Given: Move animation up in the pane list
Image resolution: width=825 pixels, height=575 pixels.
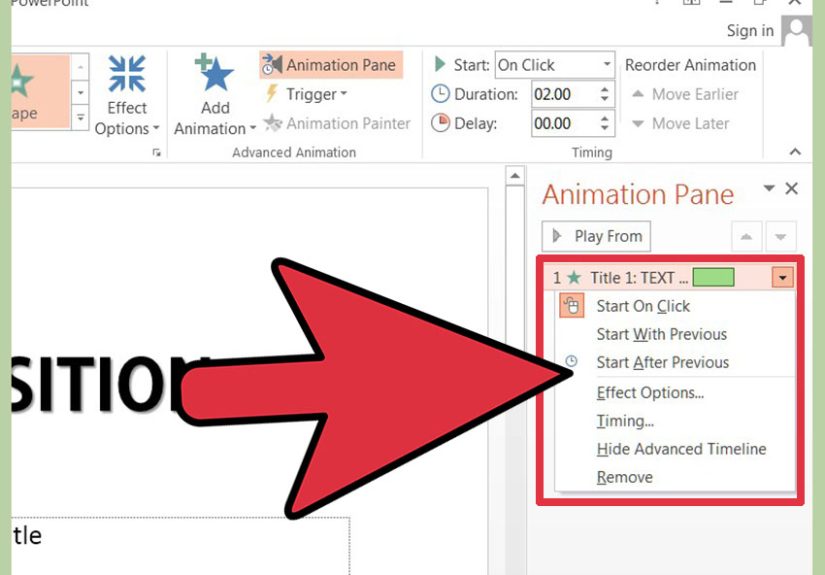Looking at the screenshot, I should 746,237.
